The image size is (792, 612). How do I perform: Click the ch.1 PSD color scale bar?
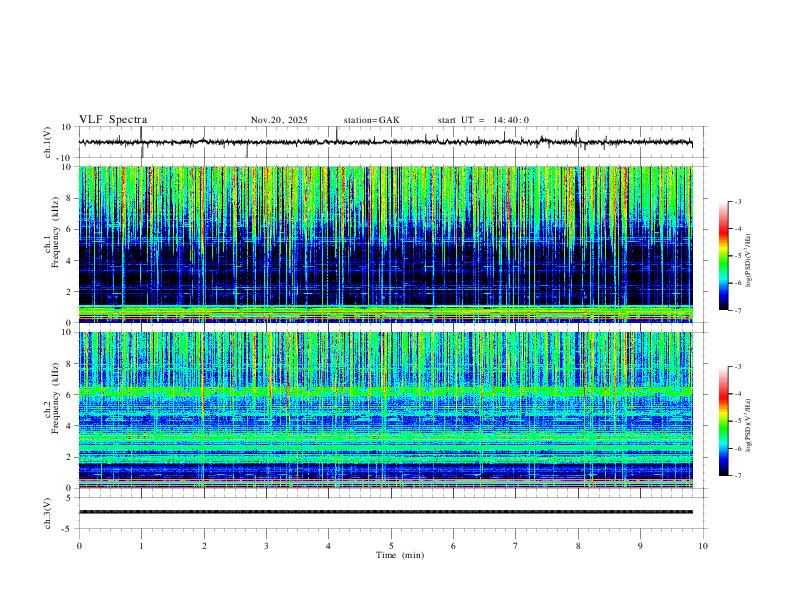(723, 256)
